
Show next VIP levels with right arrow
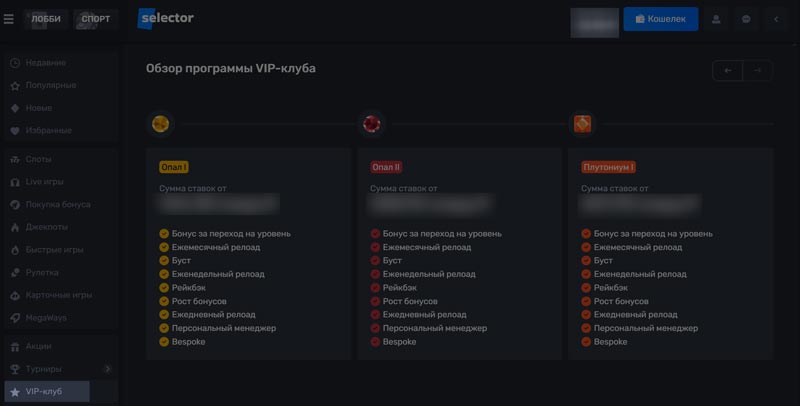click(758, 71)
